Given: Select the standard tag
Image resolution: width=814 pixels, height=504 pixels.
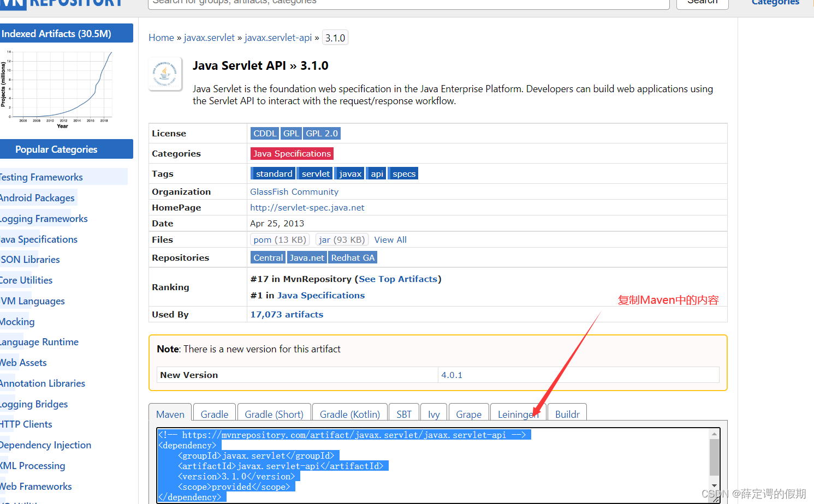Looking at the screenshot, I should 273,174.
